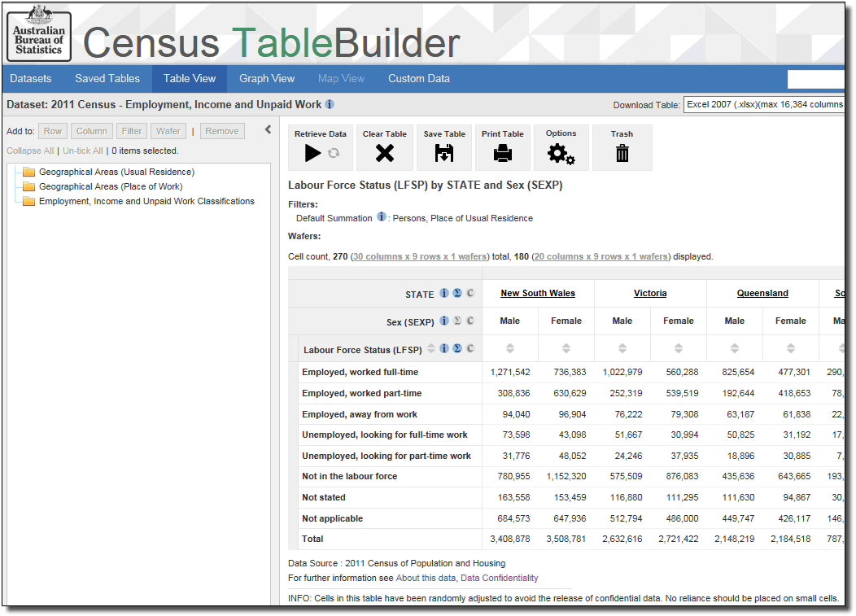Screen dimensions: 856x616
Task: Click the New South Wales column header link
Action: (538, 294)
